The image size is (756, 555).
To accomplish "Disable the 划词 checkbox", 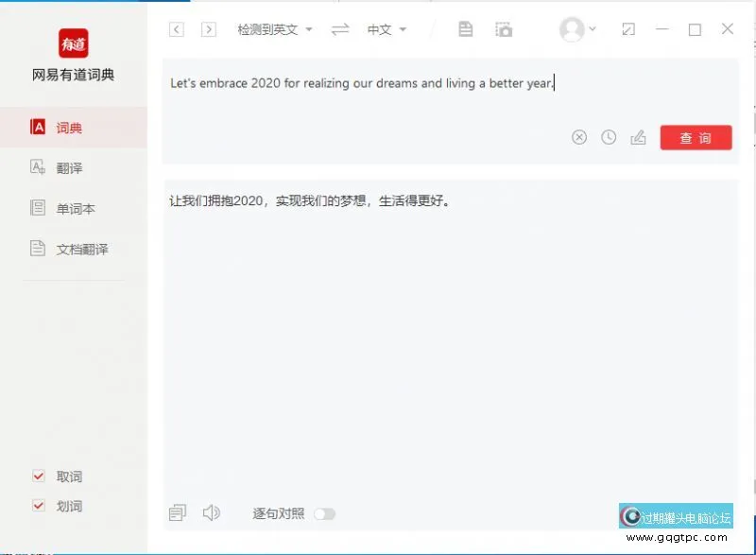I will [39, 506].
